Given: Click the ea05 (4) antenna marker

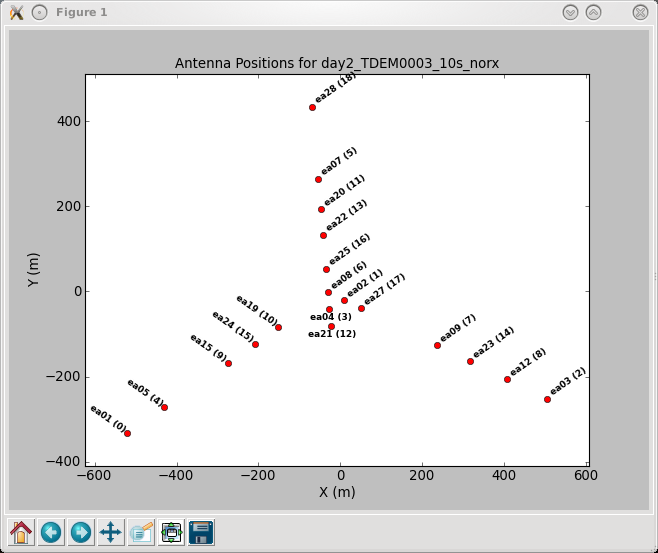Looking at the screenshot, I should pos(164,407).
